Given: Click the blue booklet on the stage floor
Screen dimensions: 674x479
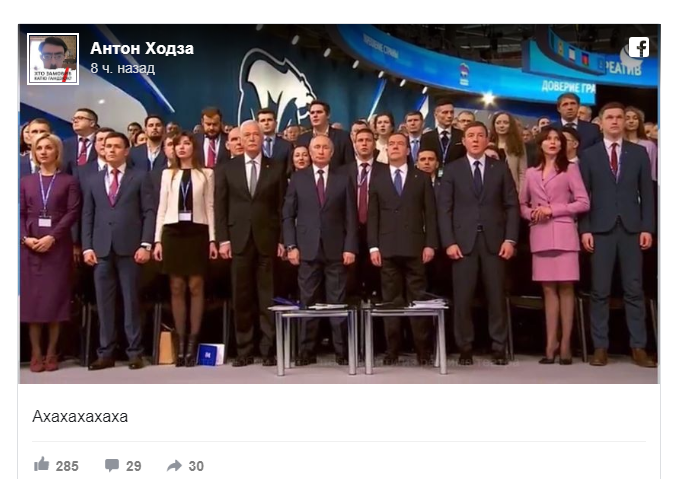Looking at the screenshot, I should tap(211, 354).
